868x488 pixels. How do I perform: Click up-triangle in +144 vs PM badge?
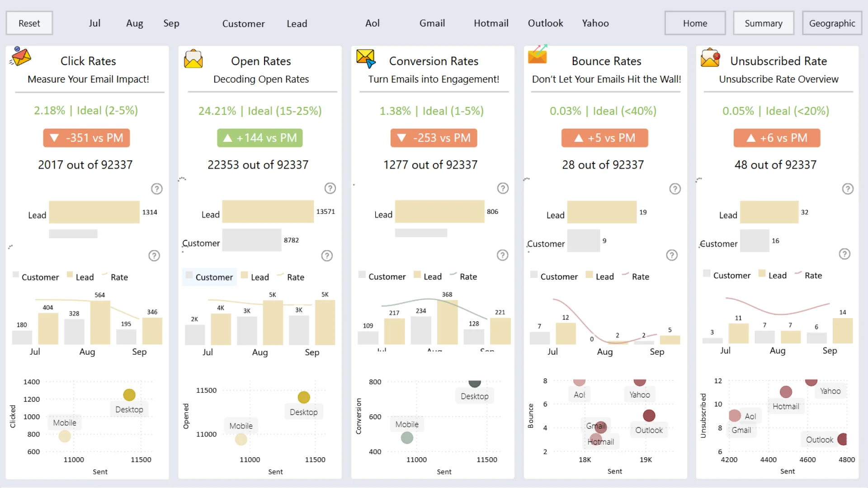coord(227,138)
